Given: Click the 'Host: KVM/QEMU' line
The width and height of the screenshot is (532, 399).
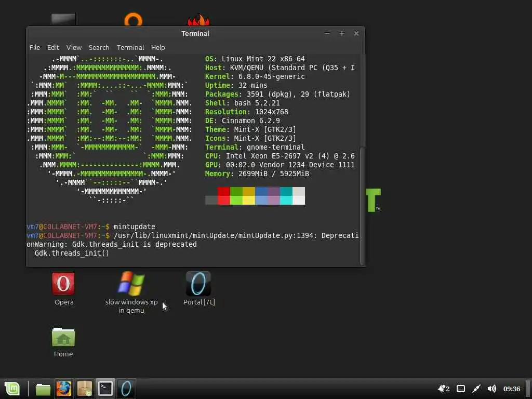Looking at the screenshot, I should [280, 68].
